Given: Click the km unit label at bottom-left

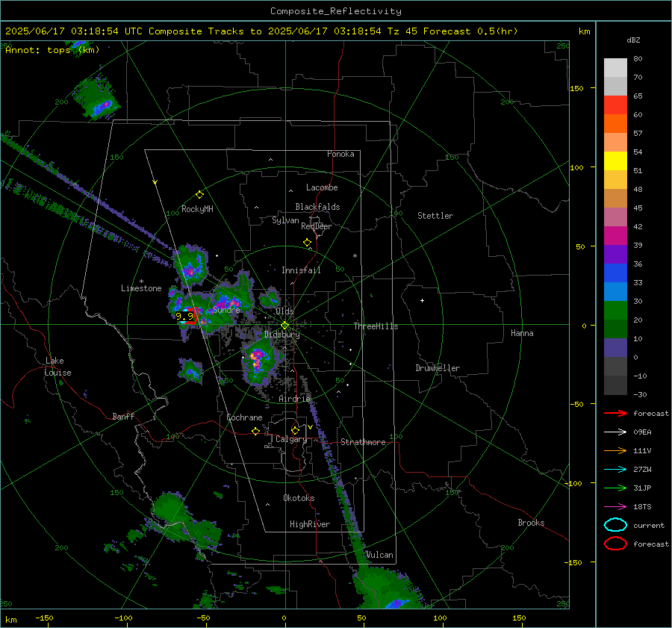Looking at the screenshot, I should click(10, 620).
